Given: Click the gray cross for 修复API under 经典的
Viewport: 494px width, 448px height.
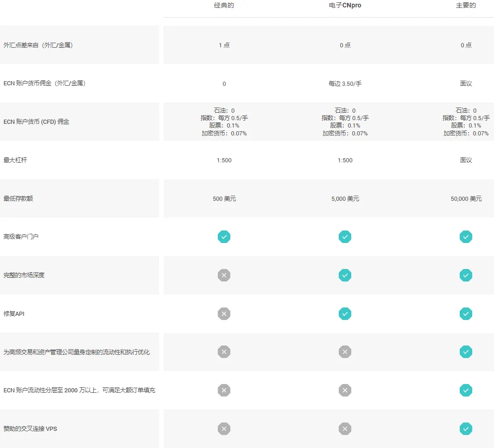Looking at the screenshot, I should coord(224,314).
